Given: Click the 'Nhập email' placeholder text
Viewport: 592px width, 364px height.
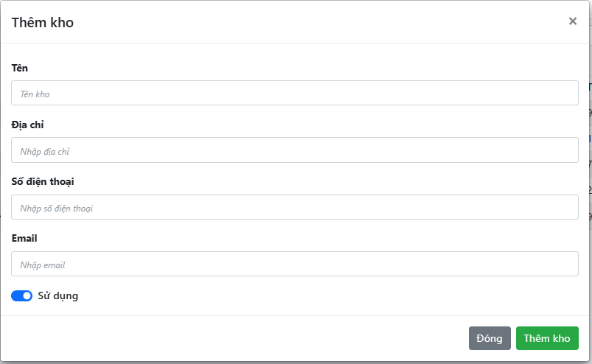Looking at the screenshot, I should tap(43, 265).
